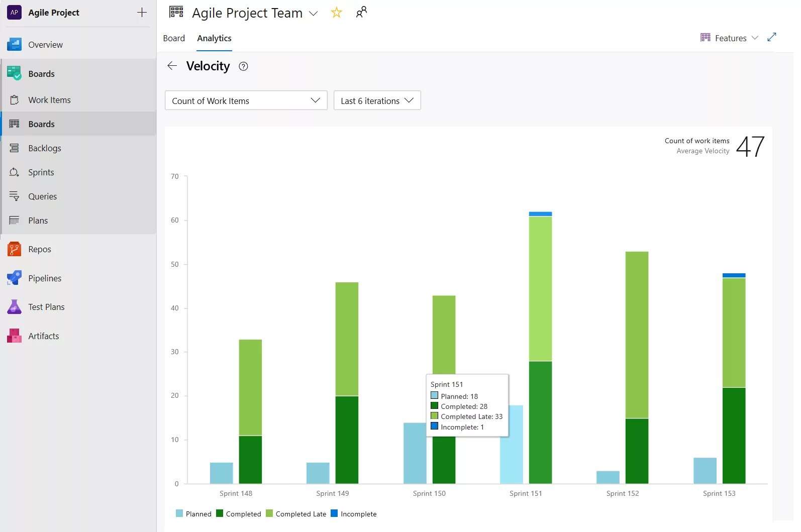Open Test Plans flask icon
Screen dimensions: 801x532
click(14, 307)
